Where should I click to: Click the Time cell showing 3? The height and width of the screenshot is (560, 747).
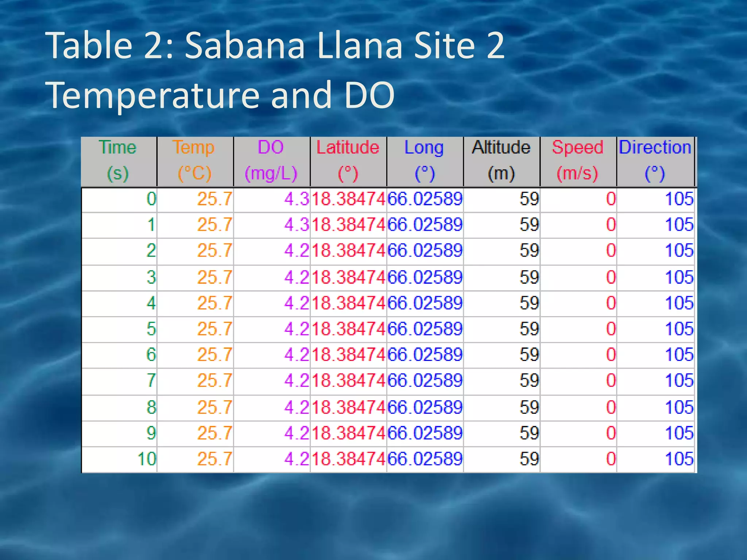click(x=119, y=278)
